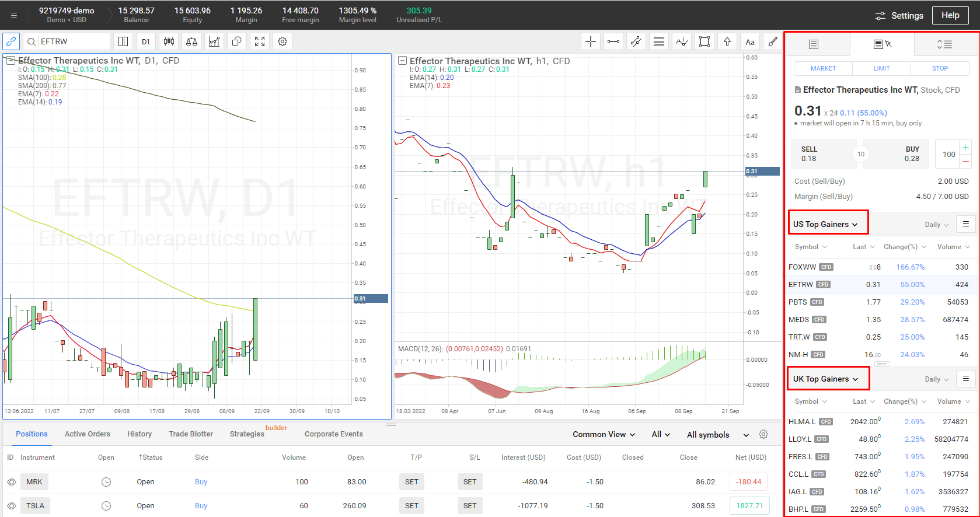The height and width of the screenshot is (517, 980).
Task: Open the Corporate Events tab
Action: (334, 434)
